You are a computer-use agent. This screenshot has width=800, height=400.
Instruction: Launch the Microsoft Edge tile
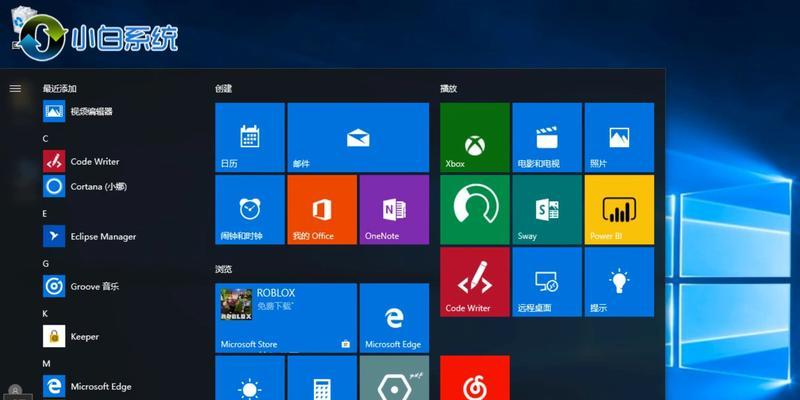(394, 318)
